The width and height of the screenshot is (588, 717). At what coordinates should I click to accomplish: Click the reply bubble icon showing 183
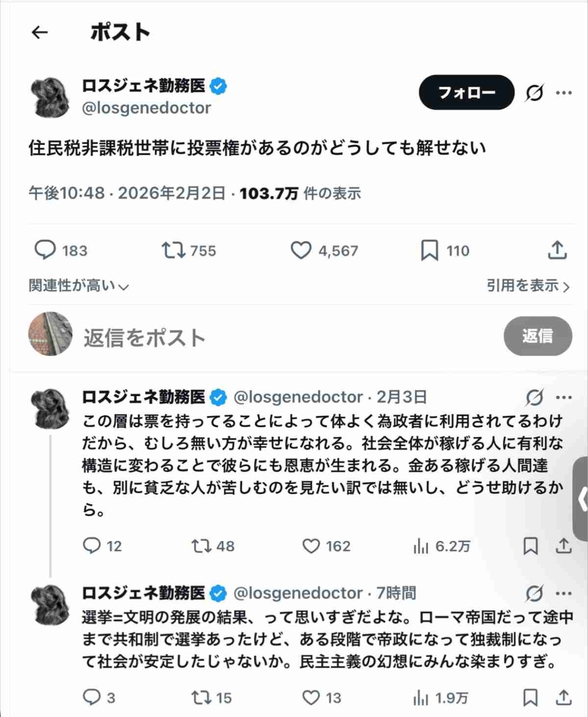pos(45,250)
